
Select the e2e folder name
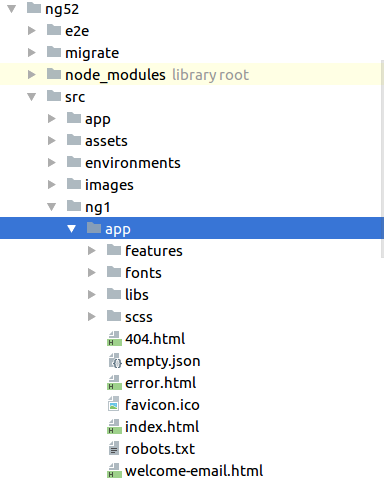click(77, 31)
